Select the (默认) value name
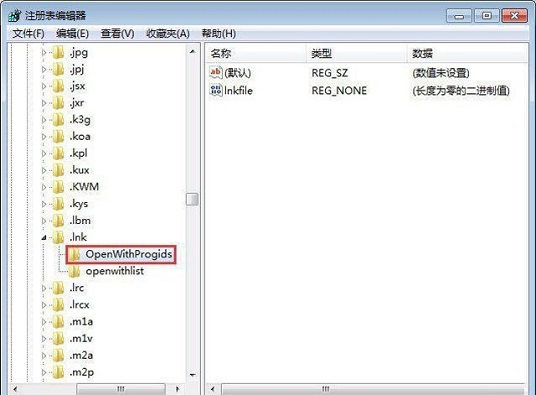This screenshot has width=536, height=395. (238, 73)
